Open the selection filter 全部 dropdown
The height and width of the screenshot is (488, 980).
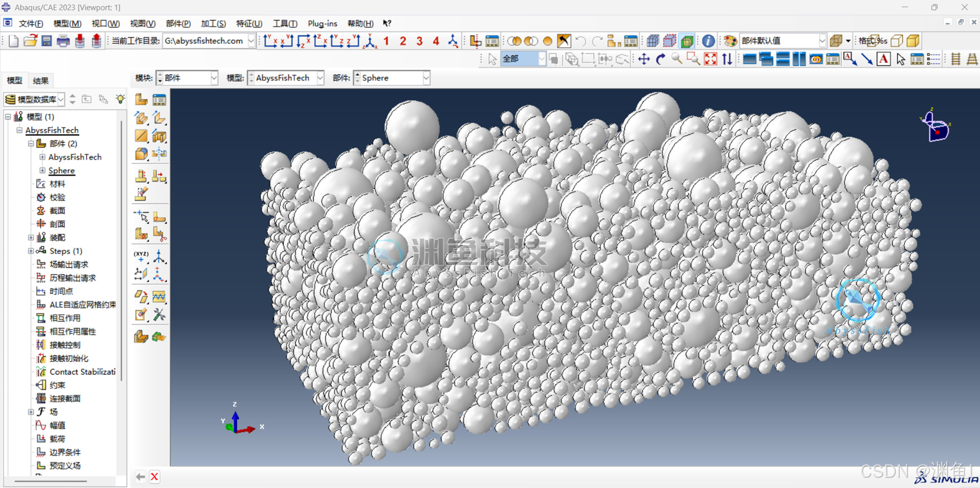point(541,59)
